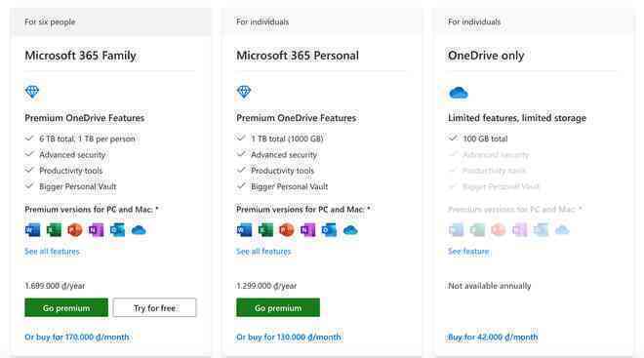Viewport: 644px width, 358px height.
Task: Click Or buy for 170.000 đ/month link
Action: (x=77, y=338)
